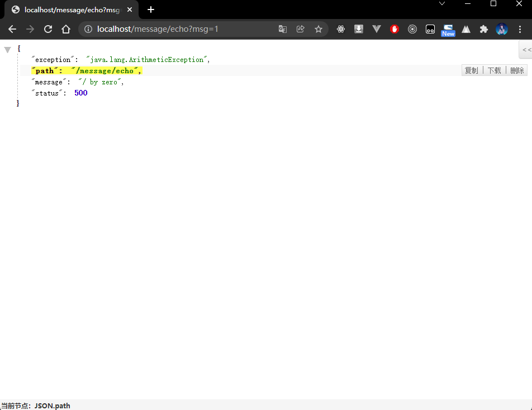Share this page via share icon
The height and width of the screenshot is (410, 532).
pyautogui.click(x=300, y=29)
